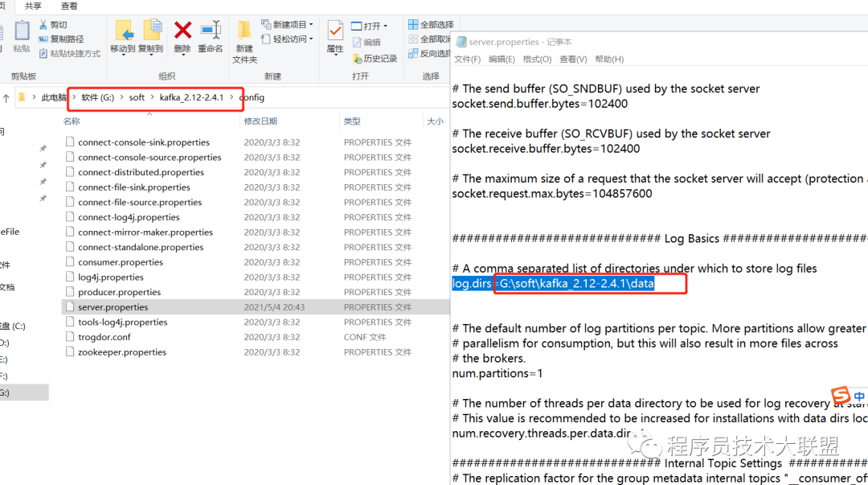Select the C: drive in navigation pane
The width and height of the screenshot is (868, 485).
pos(13,326)
